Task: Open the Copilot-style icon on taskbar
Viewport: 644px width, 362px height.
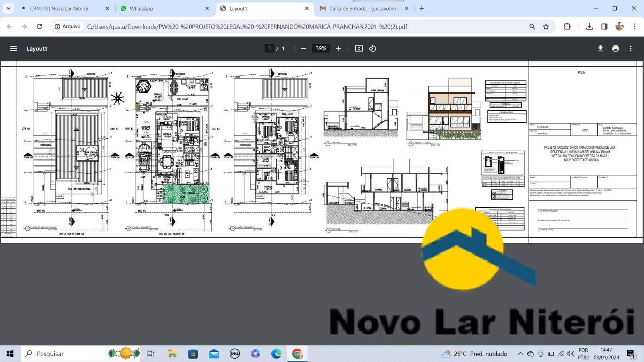Action: (x=256, y=354)
